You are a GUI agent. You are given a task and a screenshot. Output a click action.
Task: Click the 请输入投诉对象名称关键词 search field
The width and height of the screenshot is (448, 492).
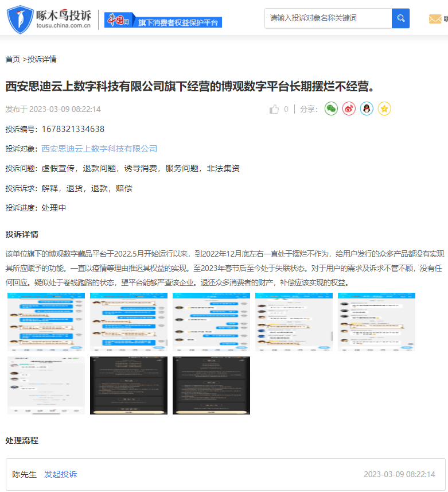click(x=328, y=18)
